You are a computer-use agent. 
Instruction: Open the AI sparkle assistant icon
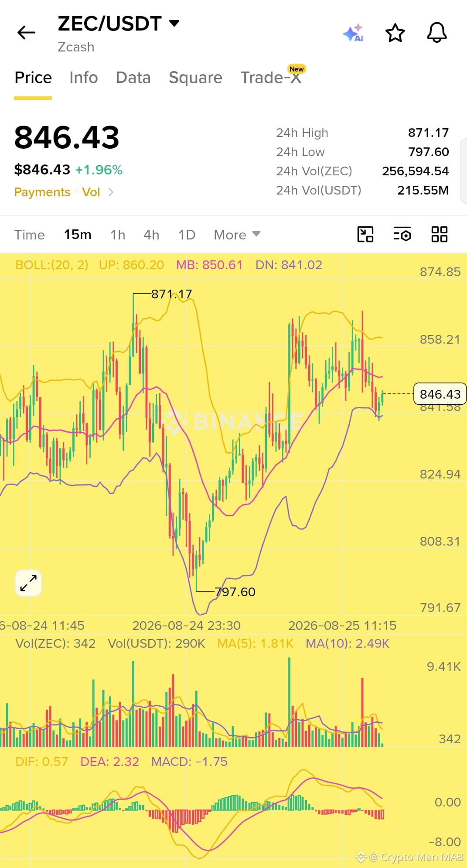point(354,33)
